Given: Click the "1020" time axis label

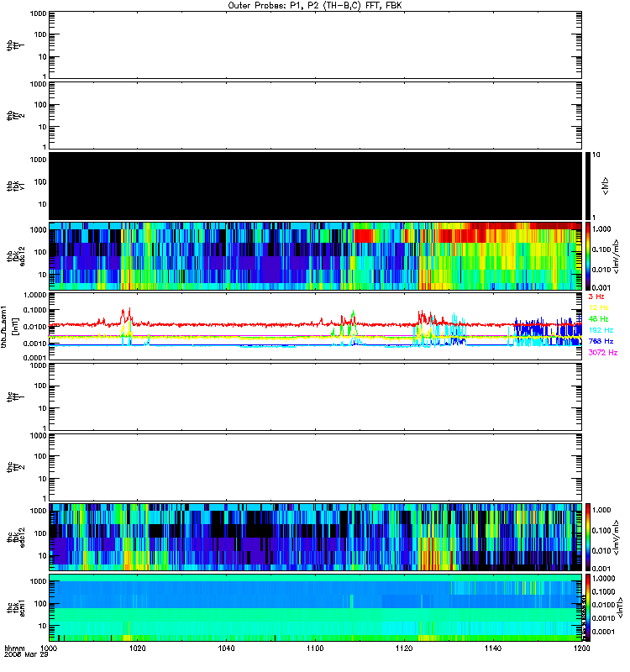Looking at the screenshot, I should click(x=138, y=648).
